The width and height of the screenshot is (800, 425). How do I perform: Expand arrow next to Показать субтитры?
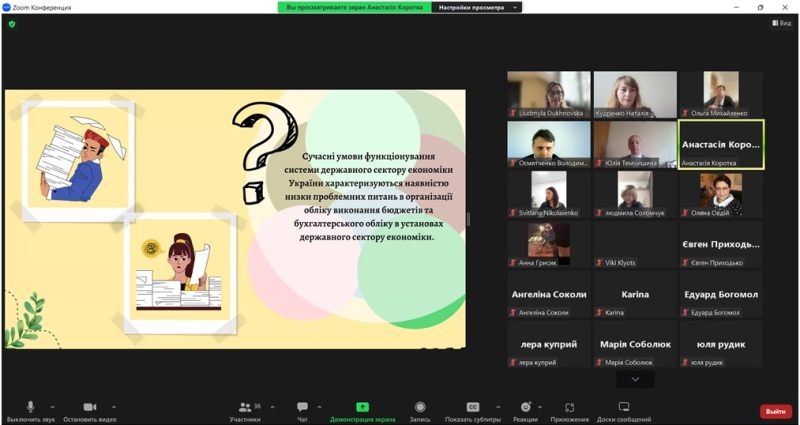click(x=498, y=407)
